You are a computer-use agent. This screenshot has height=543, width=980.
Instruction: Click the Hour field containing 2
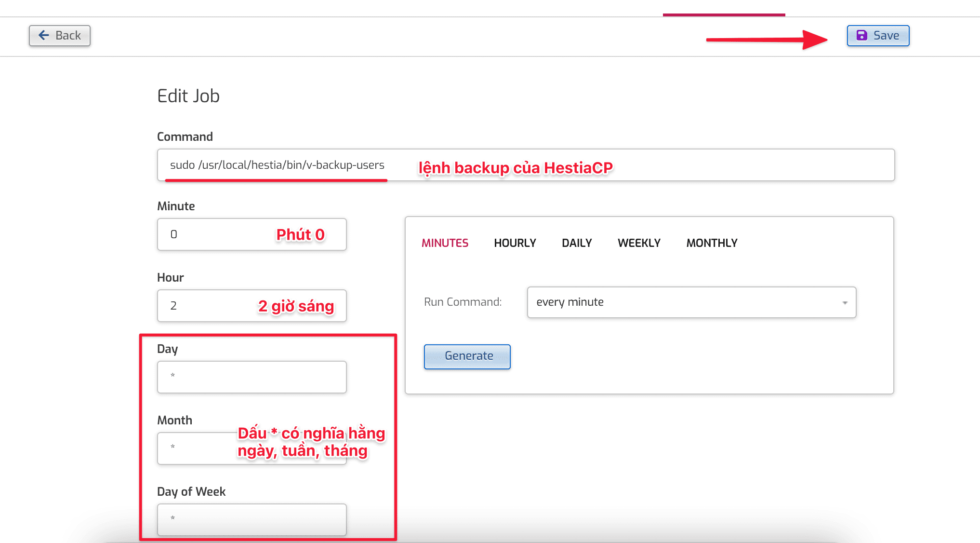click(x=217, y=306)
